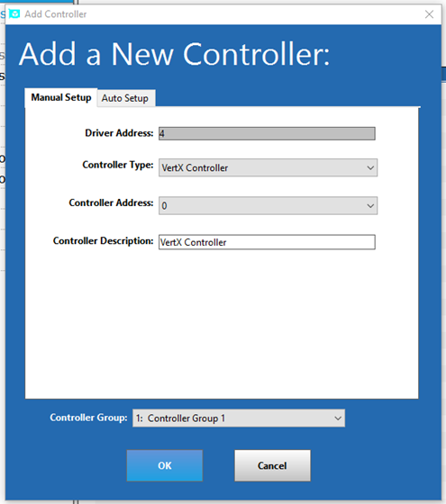Click the "Add a New Controller:" heading
The image size is (446, 504).
tap(175, 54)
